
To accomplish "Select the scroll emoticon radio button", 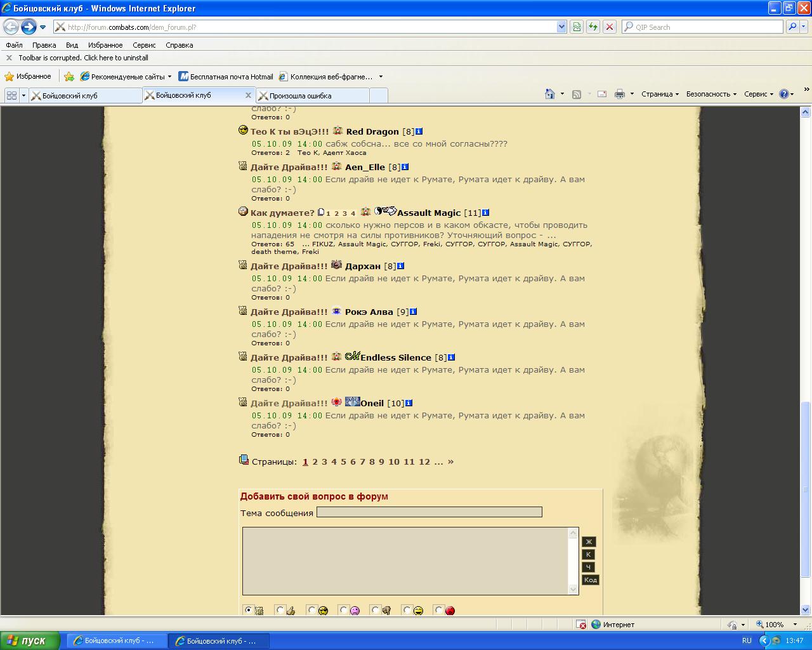I will [x=248, y=610].
